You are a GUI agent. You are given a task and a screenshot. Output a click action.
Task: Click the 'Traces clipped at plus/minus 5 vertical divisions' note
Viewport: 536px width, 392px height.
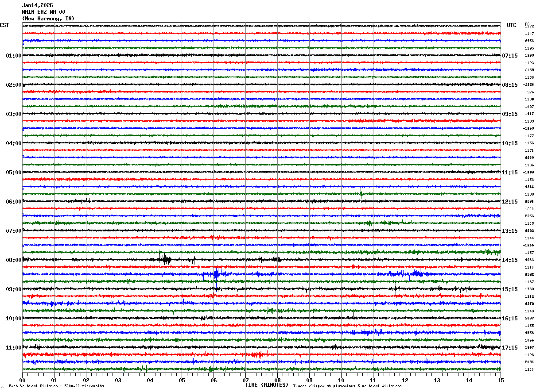[347, 386]
